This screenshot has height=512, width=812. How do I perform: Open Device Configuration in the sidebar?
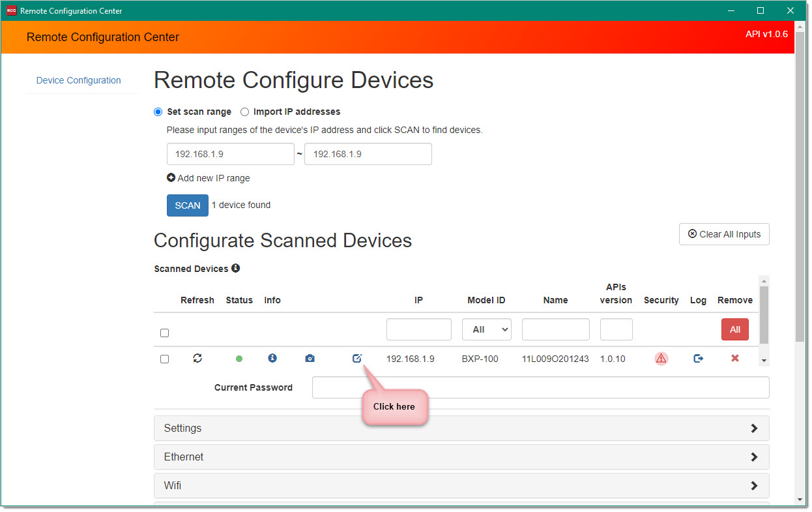coord(79,80)
